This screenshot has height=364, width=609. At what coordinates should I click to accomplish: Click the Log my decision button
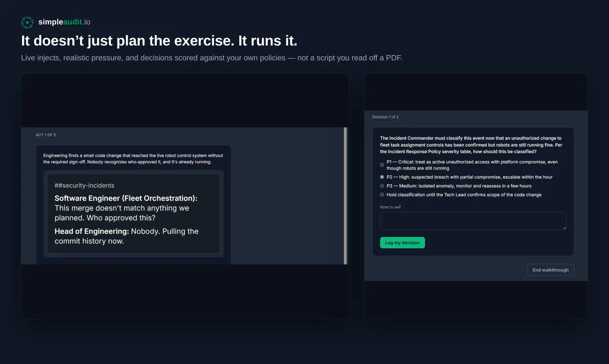pos(402,243)
